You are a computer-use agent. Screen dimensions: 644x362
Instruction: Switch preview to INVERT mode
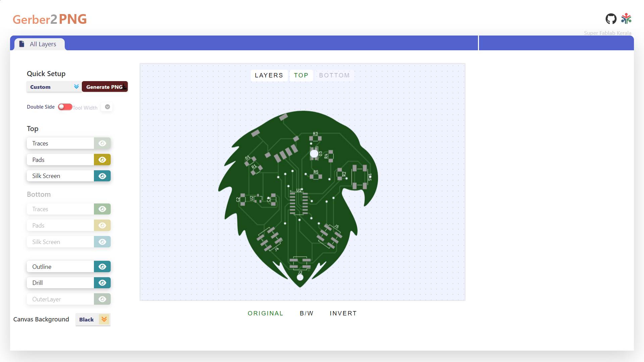point(343,313)
